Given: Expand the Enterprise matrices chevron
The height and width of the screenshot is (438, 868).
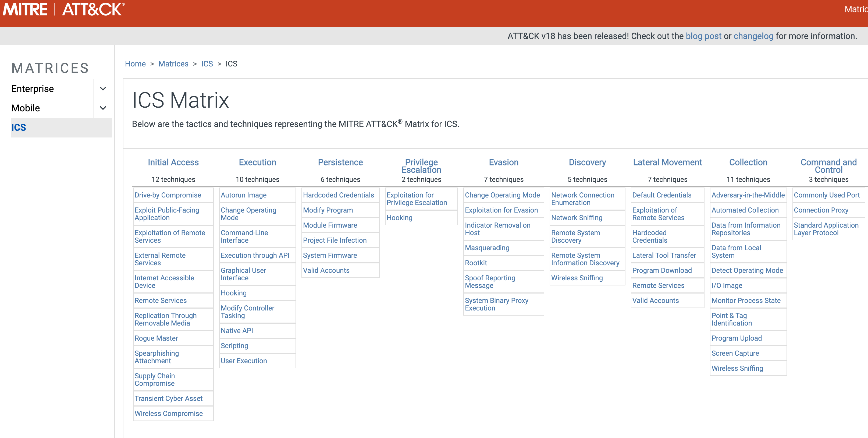Looking at the screenshot, I should [103, 89].
